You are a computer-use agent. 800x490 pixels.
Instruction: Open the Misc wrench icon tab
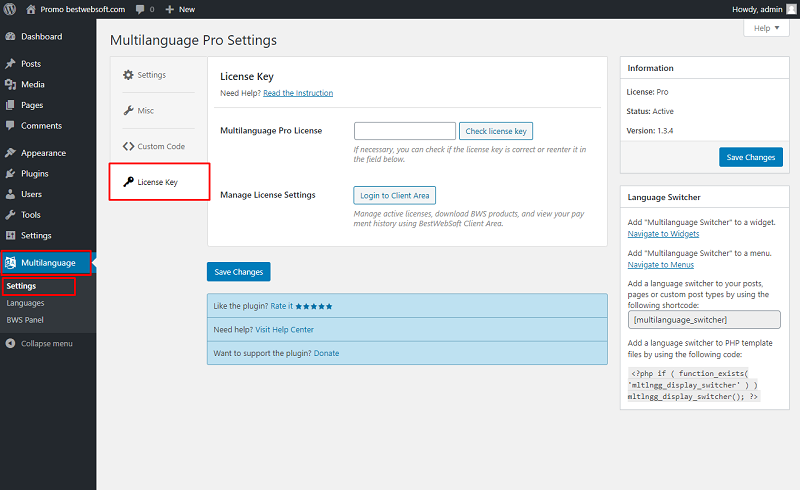128,110
